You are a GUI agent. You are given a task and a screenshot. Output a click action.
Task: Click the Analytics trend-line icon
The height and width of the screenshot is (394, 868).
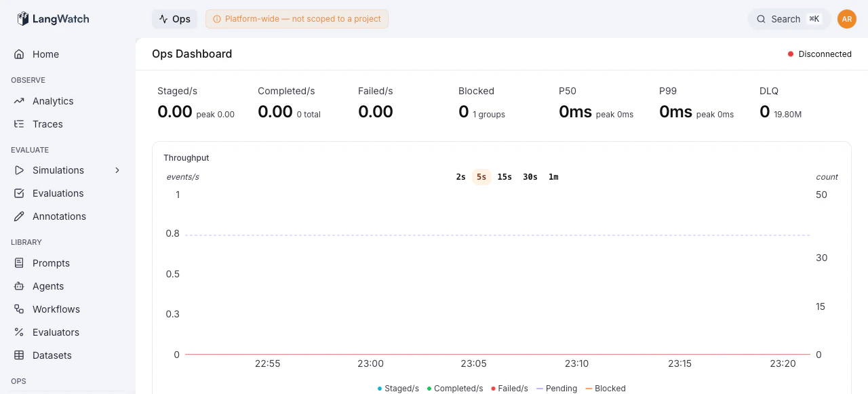point(19,101)
